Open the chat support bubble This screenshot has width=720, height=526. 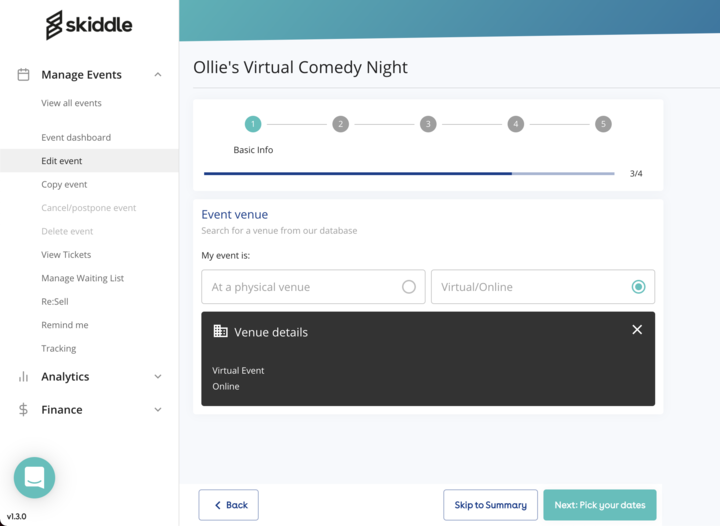(34, 478)
